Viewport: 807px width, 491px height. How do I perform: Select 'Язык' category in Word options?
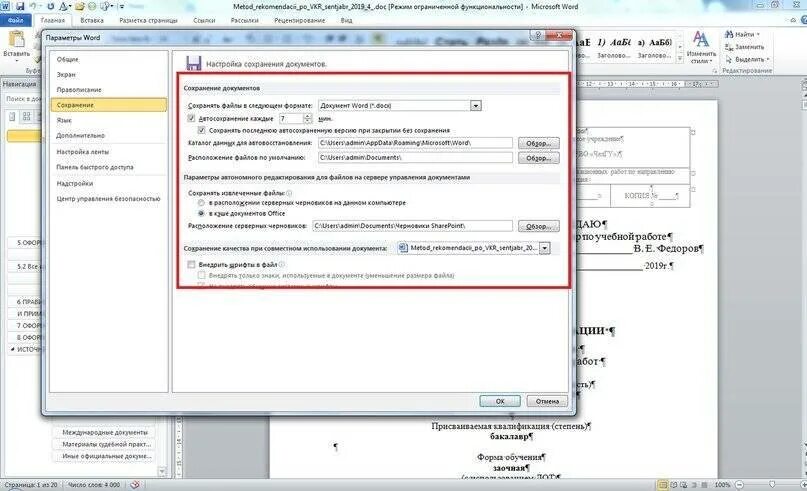(109, 120)
